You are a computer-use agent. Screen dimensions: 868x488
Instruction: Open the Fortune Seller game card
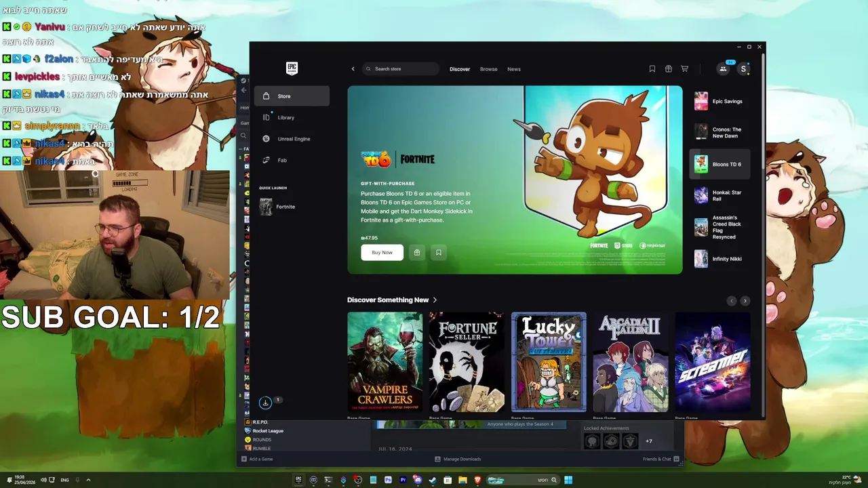(x=467, y=362)
